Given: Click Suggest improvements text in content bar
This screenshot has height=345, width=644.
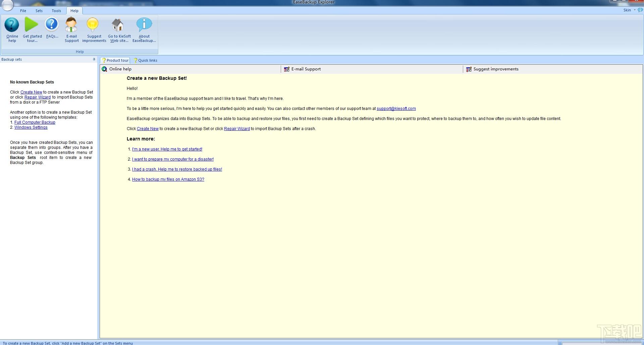Looking at the screenshot, I should pyautogui.click(x=496, y=69).
